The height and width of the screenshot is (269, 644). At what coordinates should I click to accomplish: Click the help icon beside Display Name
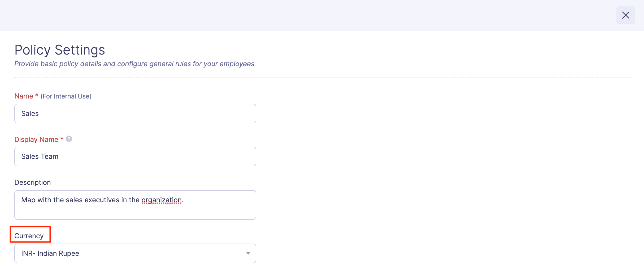[x=69, y=138]
